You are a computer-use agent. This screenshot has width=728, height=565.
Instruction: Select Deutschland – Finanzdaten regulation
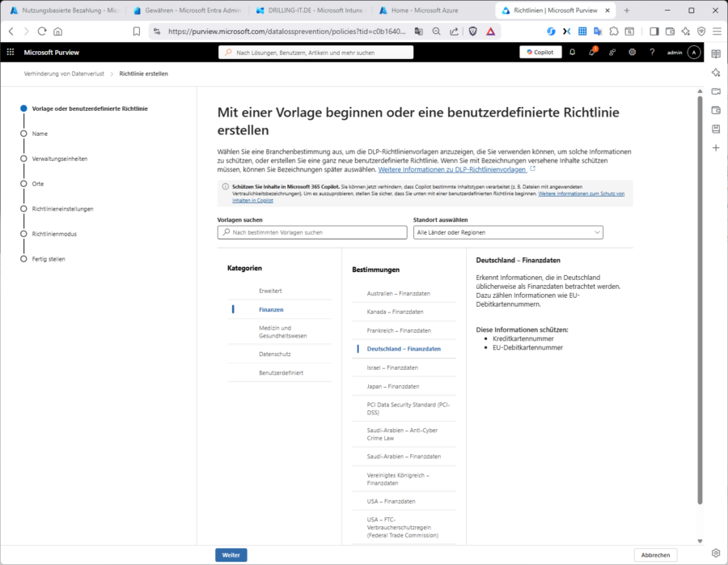404,349
